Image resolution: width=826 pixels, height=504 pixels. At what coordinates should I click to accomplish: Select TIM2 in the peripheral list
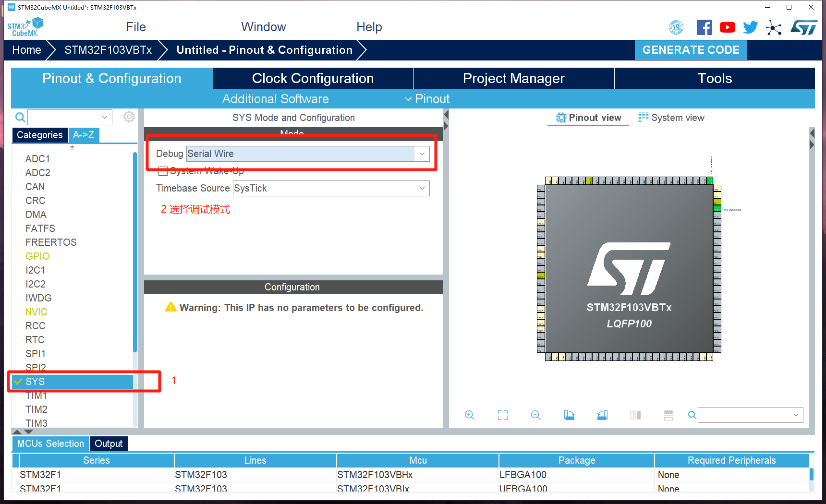36,409
